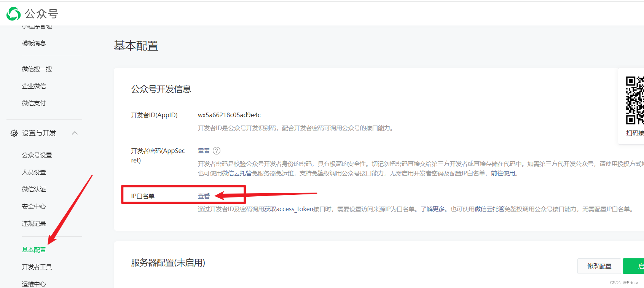
Task: Click the QR code image
Action: tap(635, 100)
